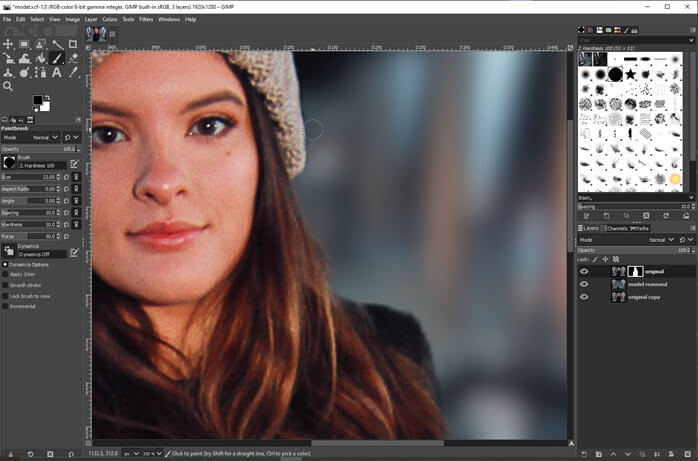Select the Bucket Fill tool
Viewport: 698px width, 461px height.
[x=41, y=58]
